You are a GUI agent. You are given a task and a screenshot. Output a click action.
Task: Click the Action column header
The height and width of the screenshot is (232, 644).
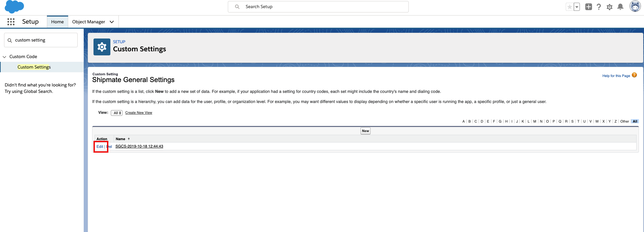[x=102, y=139]
